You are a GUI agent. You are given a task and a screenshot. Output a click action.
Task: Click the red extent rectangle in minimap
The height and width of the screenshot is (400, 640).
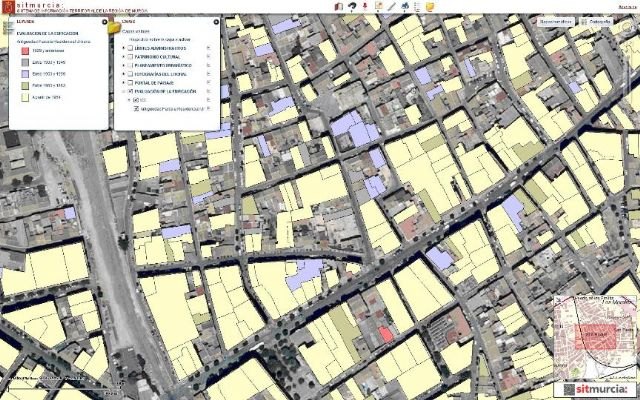(596, 337)
